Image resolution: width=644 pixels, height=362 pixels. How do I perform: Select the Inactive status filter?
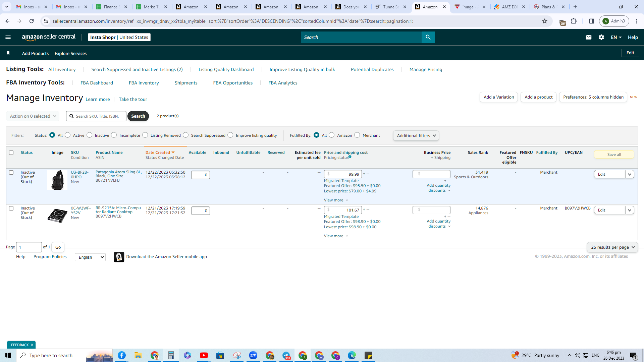[89, 135]
